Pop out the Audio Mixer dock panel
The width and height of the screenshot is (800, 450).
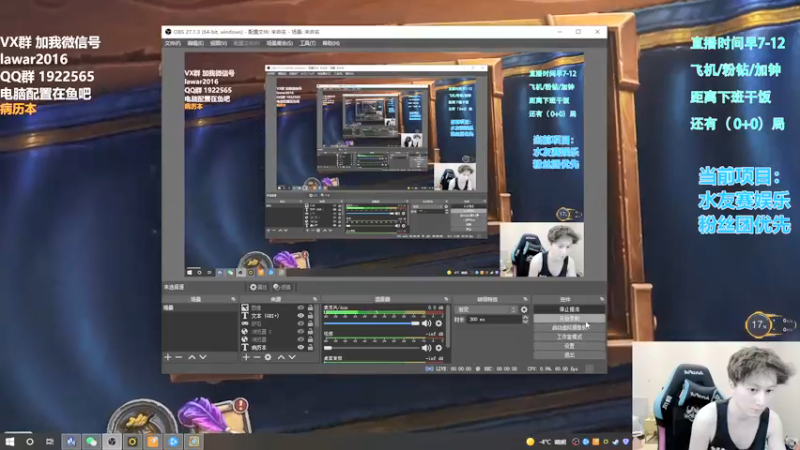point(446,299)
